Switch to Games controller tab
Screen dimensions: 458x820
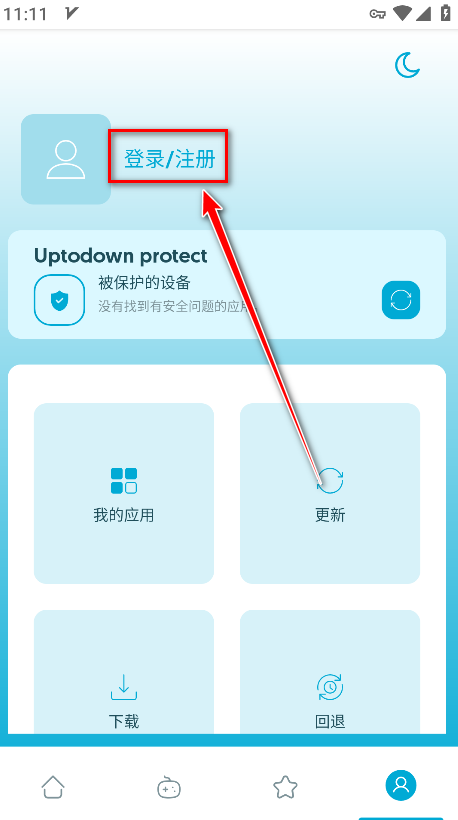tap(169, 787)
